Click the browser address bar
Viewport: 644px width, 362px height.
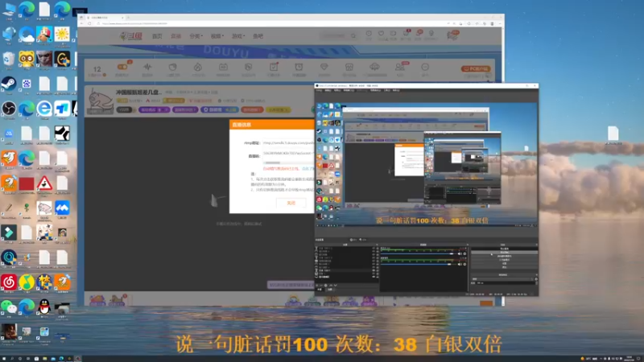(x=271, y=23)
